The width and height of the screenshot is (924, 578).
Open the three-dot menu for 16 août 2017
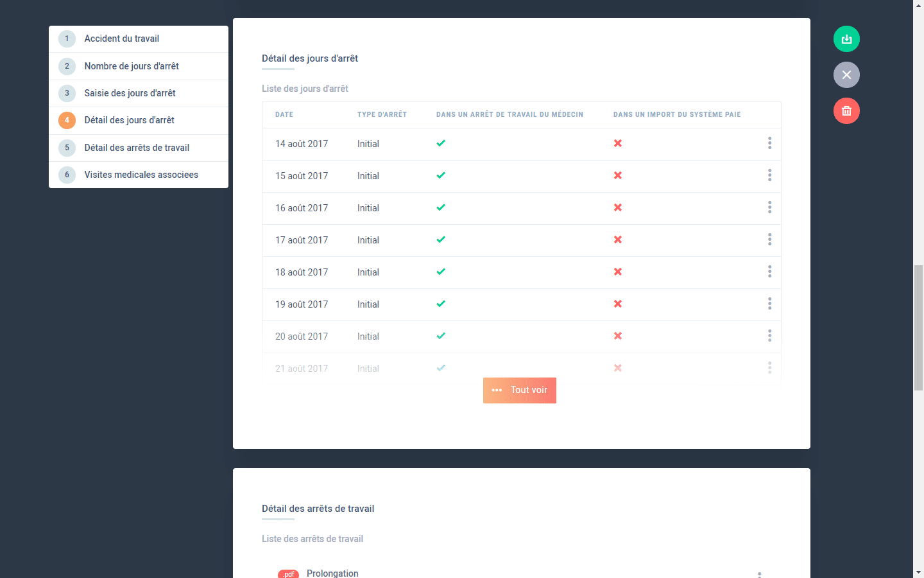(x=769, y=207)
